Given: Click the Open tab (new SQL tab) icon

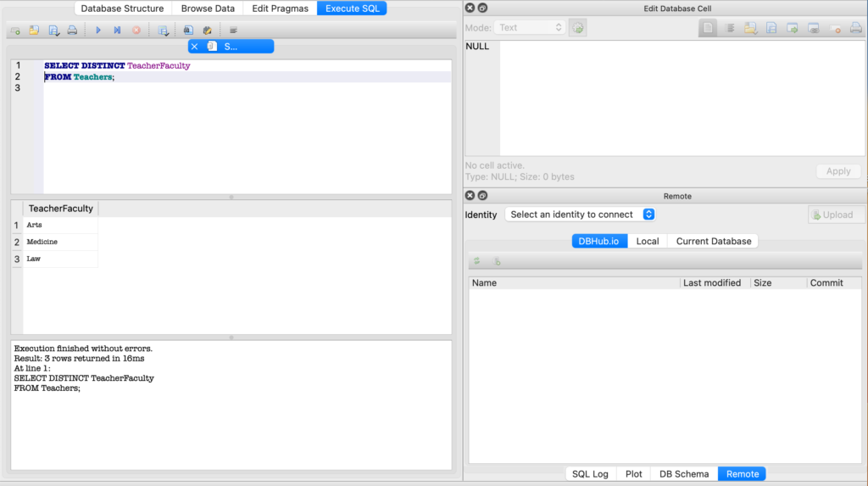Looking at the screenshot, I should [x=15, y=31].
